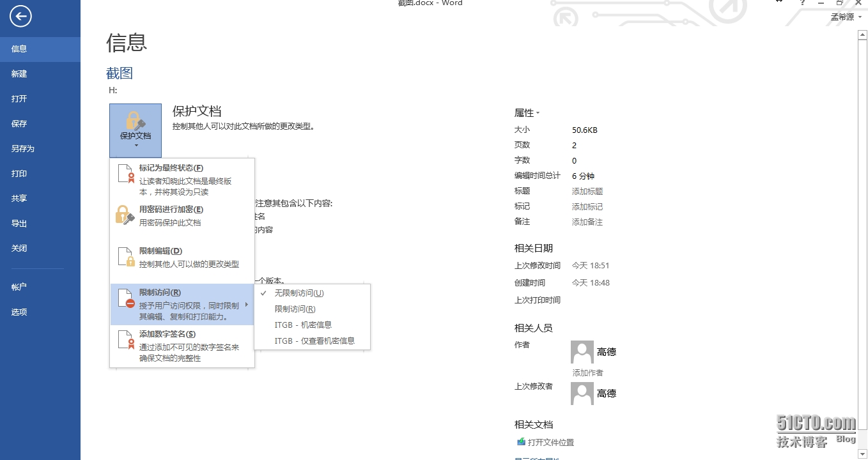
Task: Open the 另存为 tab in sidebar
Action: click(23, 149)
